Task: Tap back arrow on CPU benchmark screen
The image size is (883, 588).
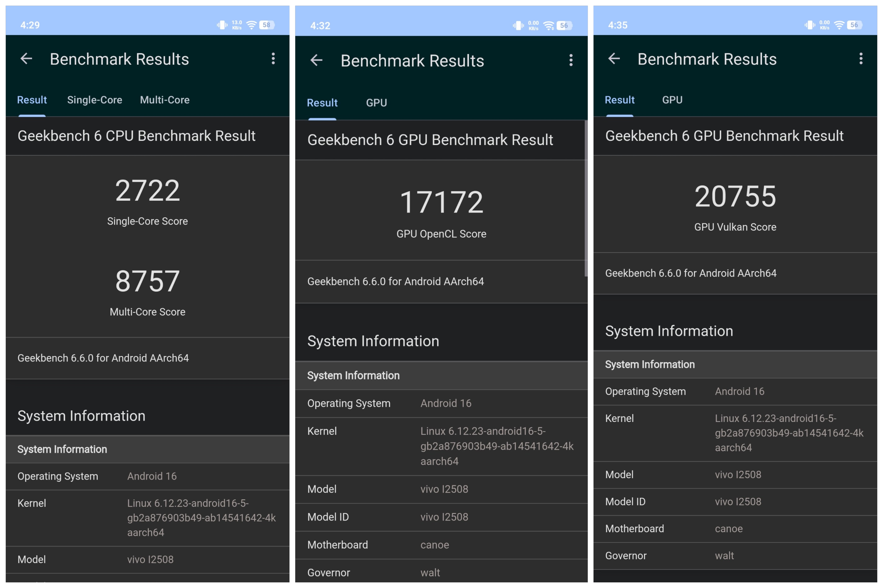Action: point(26,58)
